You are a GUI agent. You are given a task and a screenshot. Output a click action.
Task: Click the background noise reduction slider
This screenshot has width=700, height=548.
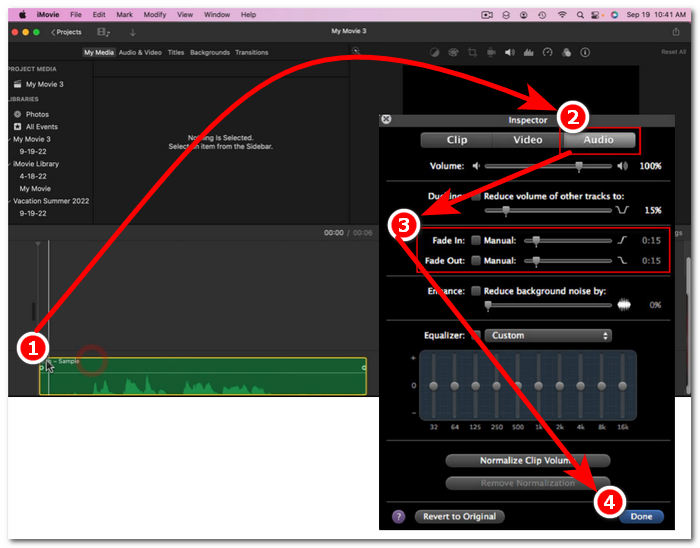(x=548, y=306)
